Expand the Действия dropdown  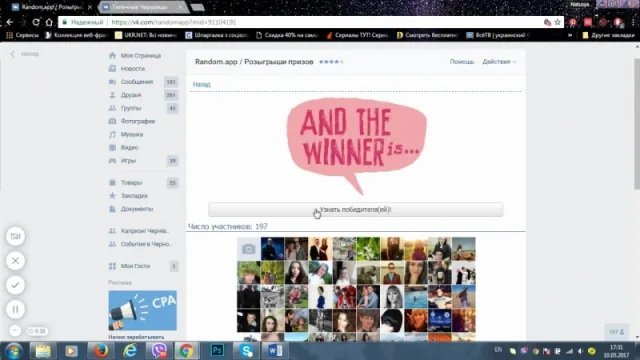(499, 62)
